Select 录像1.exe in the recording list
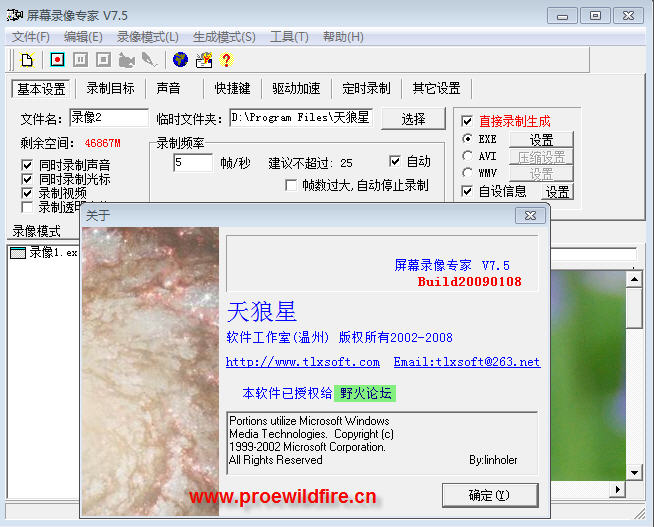Image resolution: width=654 pixels, height=527 pixels. click(x=50, y=253)
